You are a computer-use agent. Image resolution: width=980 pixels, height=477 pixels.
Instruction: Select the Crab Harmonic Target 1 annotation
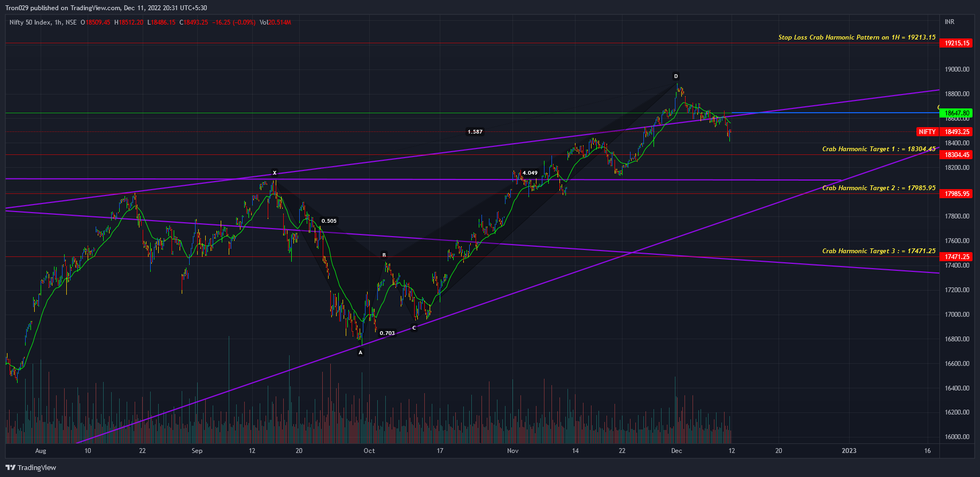click(879, 149)
